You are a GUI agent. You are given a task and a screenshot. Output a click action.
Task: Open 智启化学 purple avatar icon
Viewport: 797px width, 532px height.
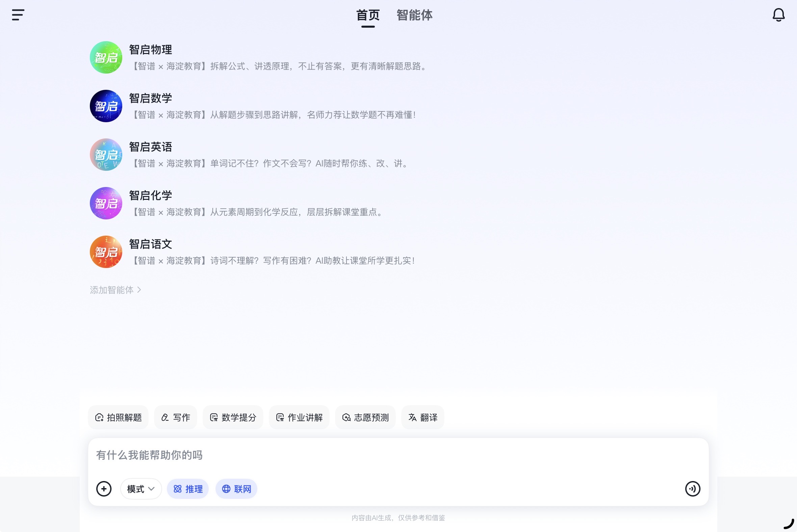(x=106, y=203)
